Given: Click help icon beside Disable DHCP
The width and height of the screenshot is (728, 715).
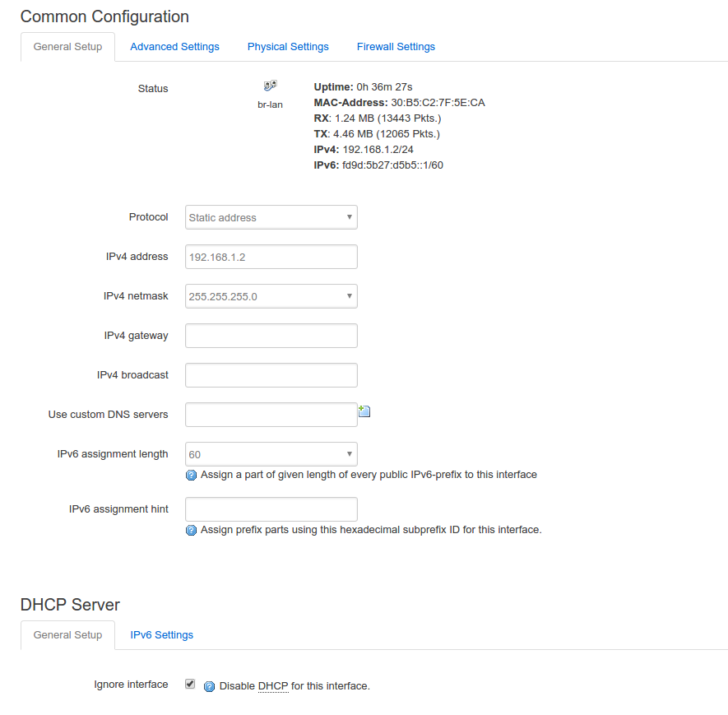Looking at the screenshot, I should click(x=209, y=686).
